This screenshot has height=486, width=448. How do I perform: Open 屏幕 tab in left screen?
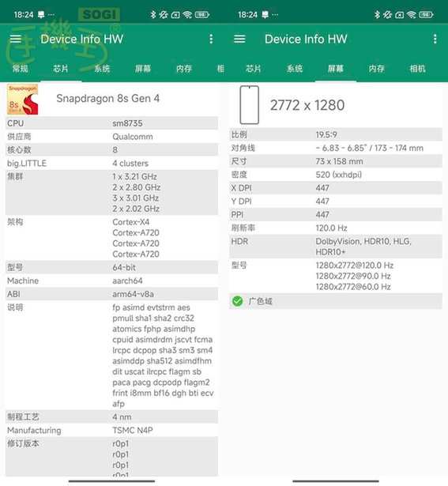point(143,69)
